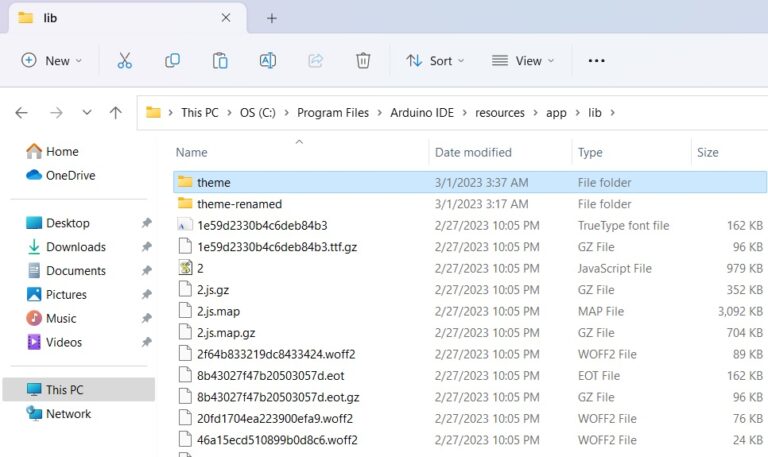Open Home in navigation pane
Viewport: 768px width, 457px height.
[52, 151]
